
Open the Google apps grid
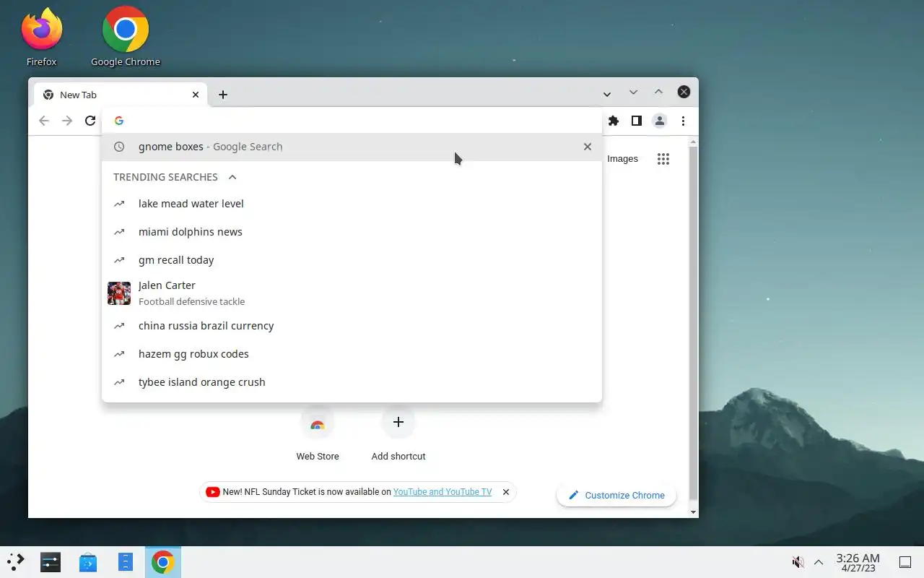pos(663,159)
